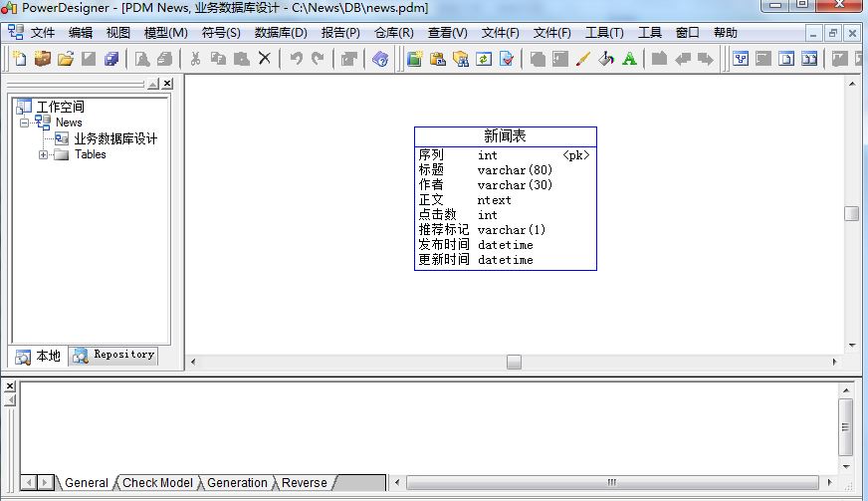Select the Tables folder in the tree
868x501 pixels.
pyautogui.click(x=91, y=154)
